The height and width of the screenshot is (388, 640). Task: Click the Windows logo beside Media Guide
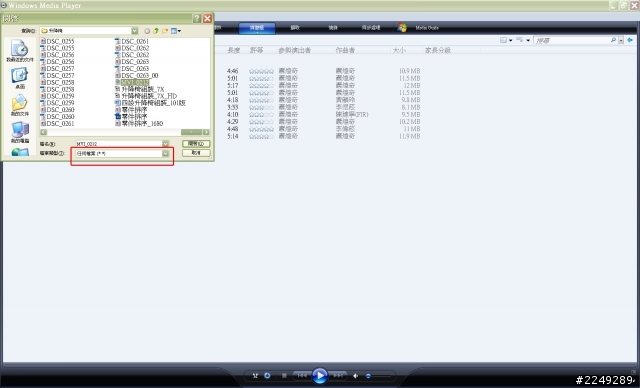402,27
